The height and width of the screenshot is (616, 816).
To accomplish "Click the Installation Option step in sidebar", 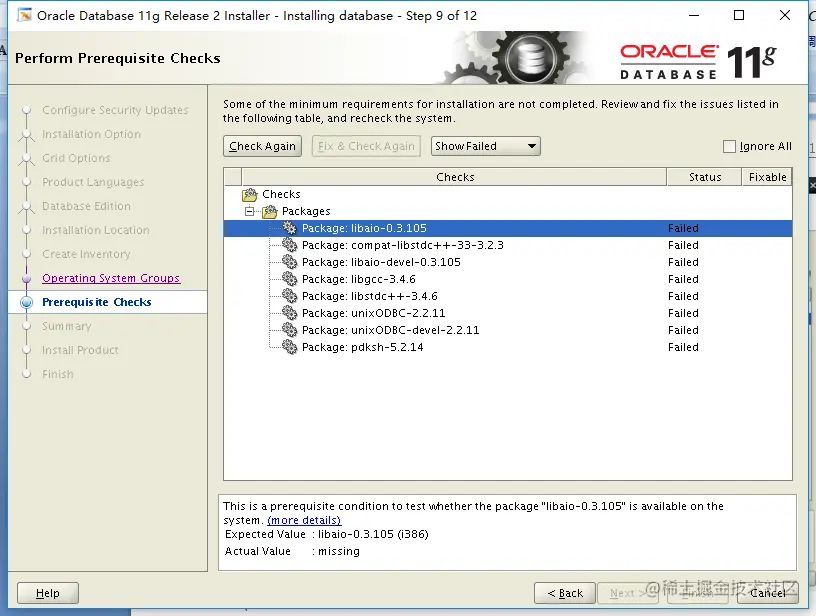I will pos(92,134).
